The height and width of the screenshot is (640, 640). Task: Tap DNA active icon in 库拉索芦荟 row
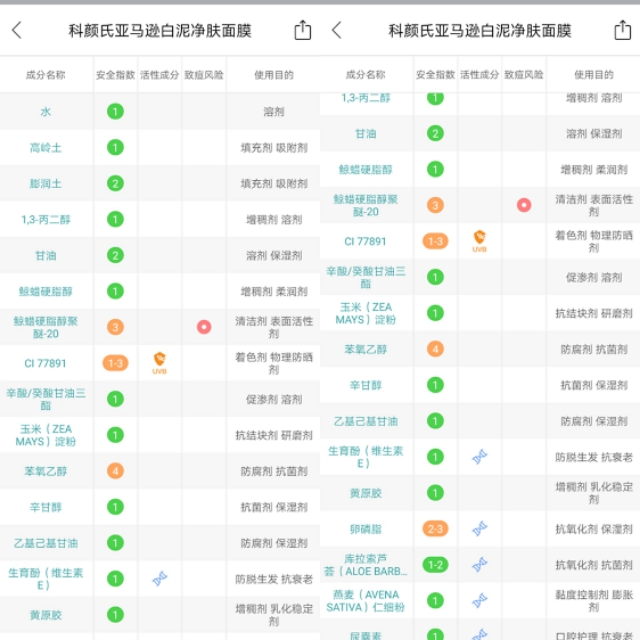pos(480,564)
